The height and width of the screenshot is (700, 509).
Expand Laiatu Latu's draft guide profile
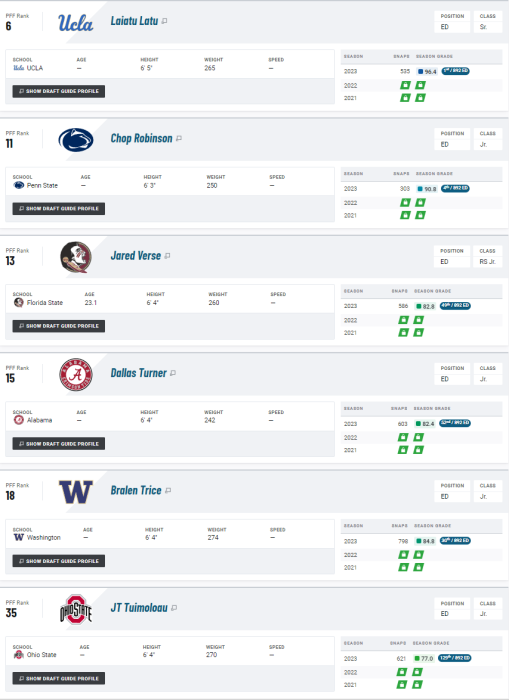coord(58,91)
